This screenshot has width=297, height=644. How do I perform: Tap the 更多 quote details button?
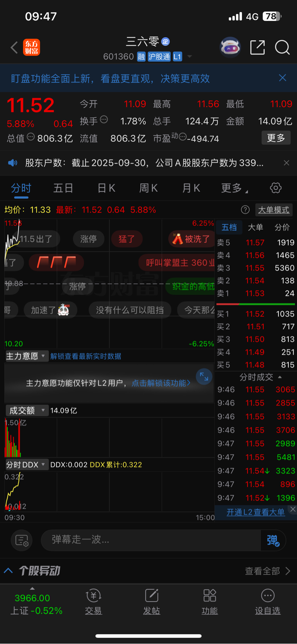276,138
